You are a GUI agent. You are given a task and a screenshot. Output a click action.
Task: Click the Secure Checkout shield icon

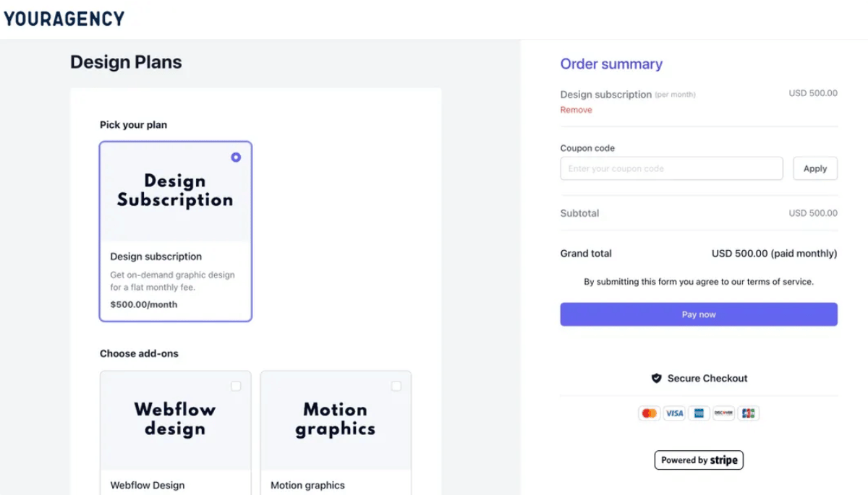click(657, 378)
